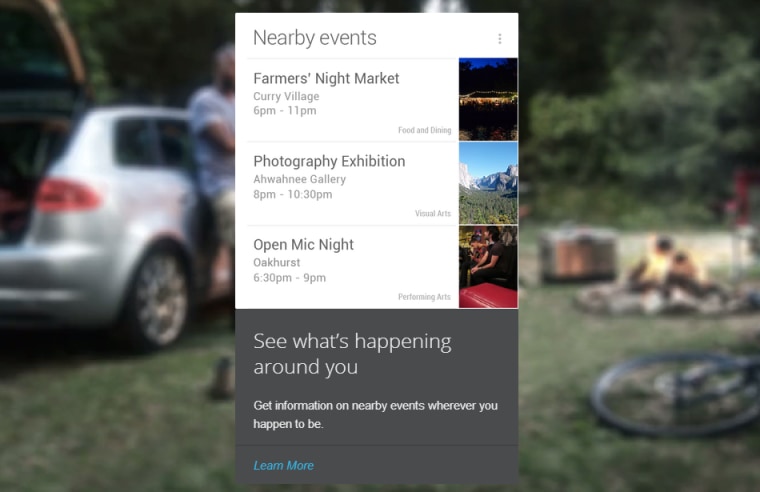Click the 6:30pm - 9pm time text
Screen dimensions: 760x492
289,278
